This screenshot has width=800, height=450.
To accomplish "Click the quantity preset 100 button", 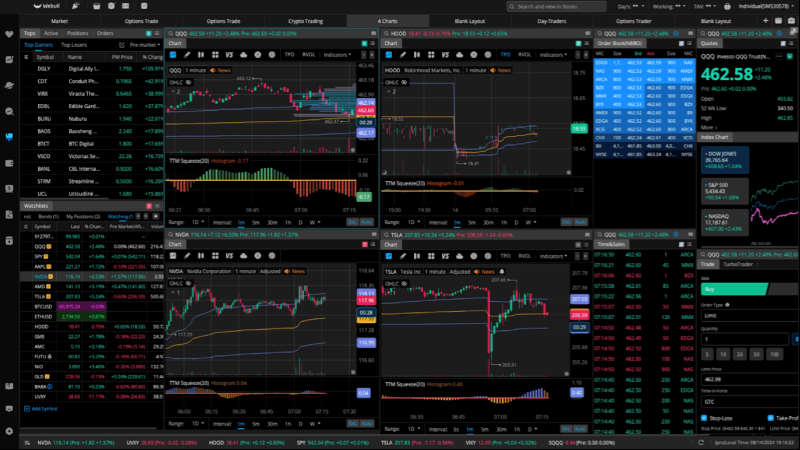I will (774, 354).
